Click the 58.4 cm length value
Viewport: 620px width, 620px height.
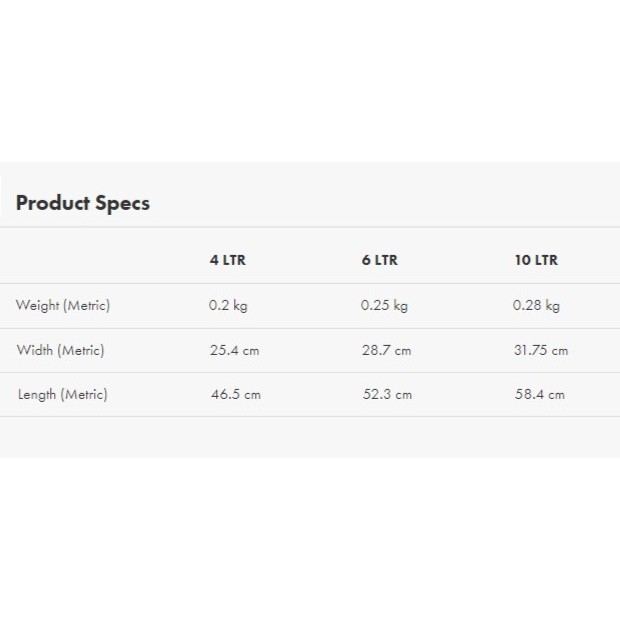(x=539, y=394)
